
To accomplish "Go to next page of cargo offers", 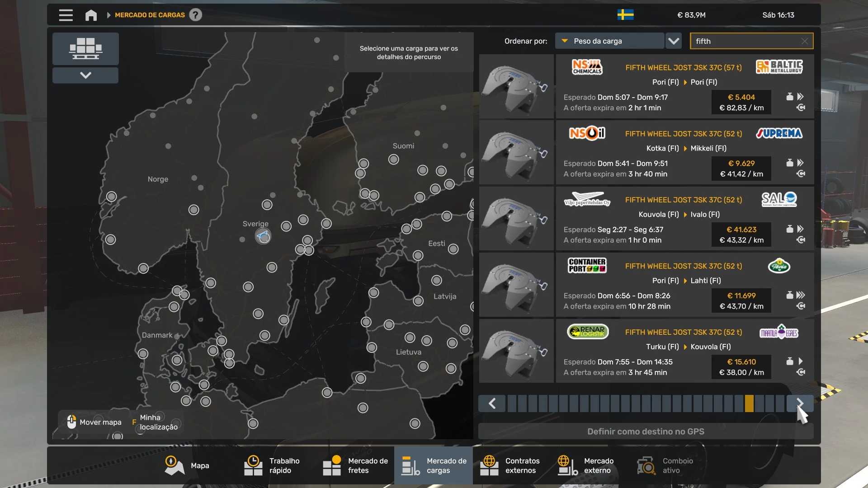I will pos(800,404).
